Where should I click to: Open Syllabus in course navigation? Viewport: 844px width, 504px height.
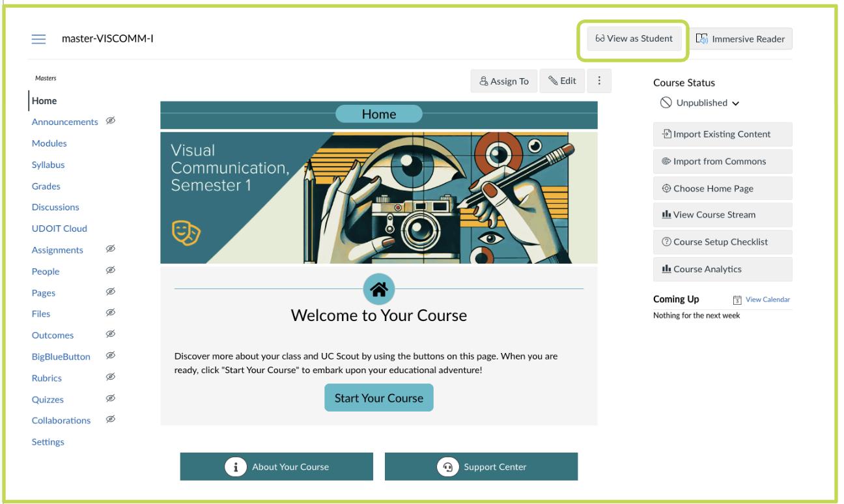(x=48, y=165)
